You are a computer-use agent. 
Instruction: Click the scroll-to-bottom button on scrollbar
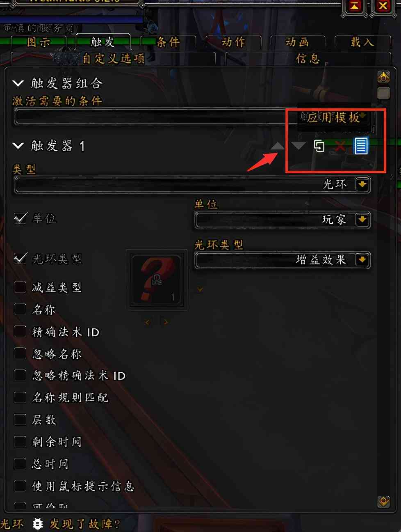pyautogui.click(x=383, y=502)
